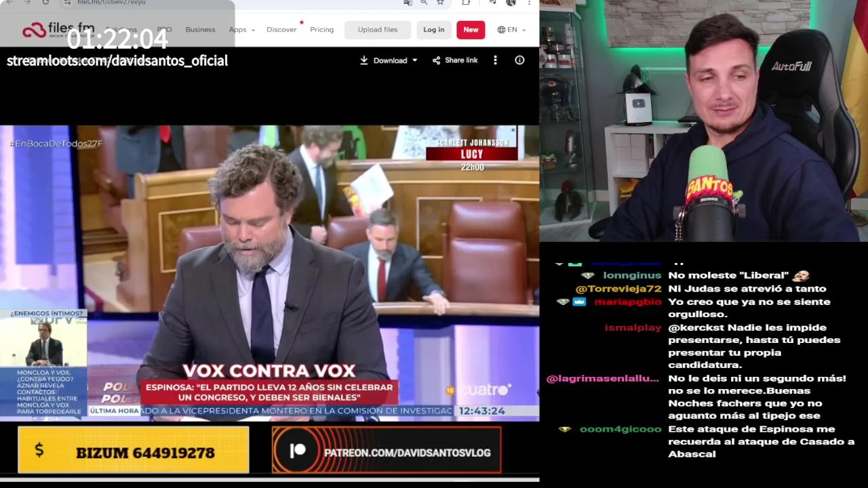The image size is (868, 488).
Task: Click the Share link button
Action: coord(455,60)
